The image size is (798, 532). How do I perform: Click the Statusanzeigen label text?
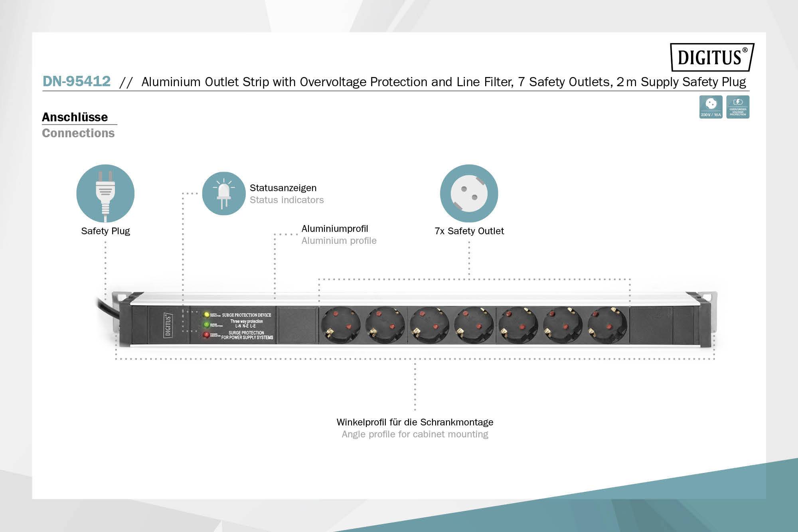283,188
